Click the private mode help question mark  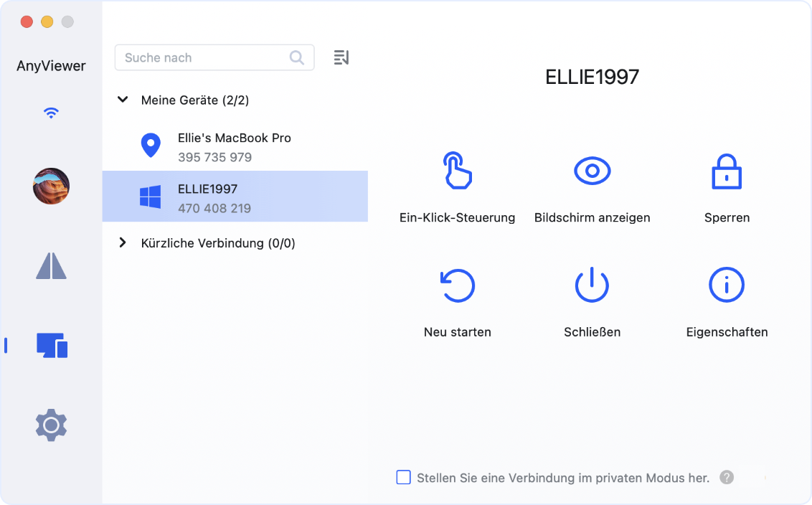(727, 477)
